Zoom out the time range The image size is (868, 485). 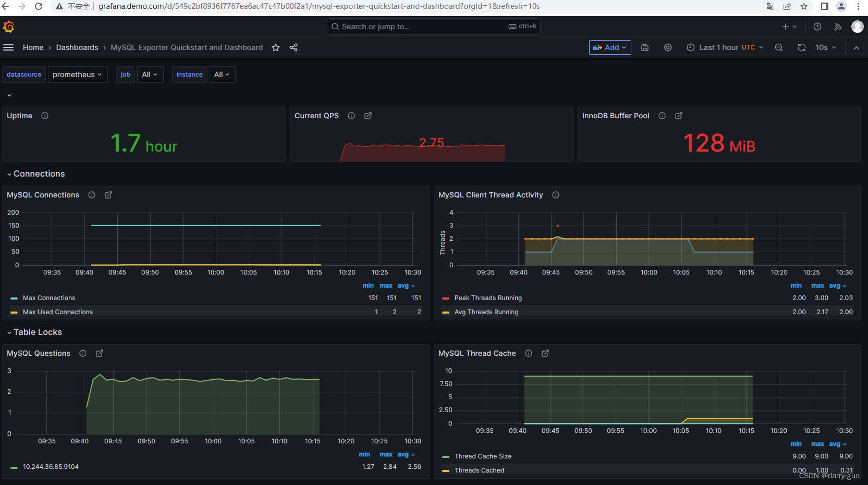(x=779, y=47)
